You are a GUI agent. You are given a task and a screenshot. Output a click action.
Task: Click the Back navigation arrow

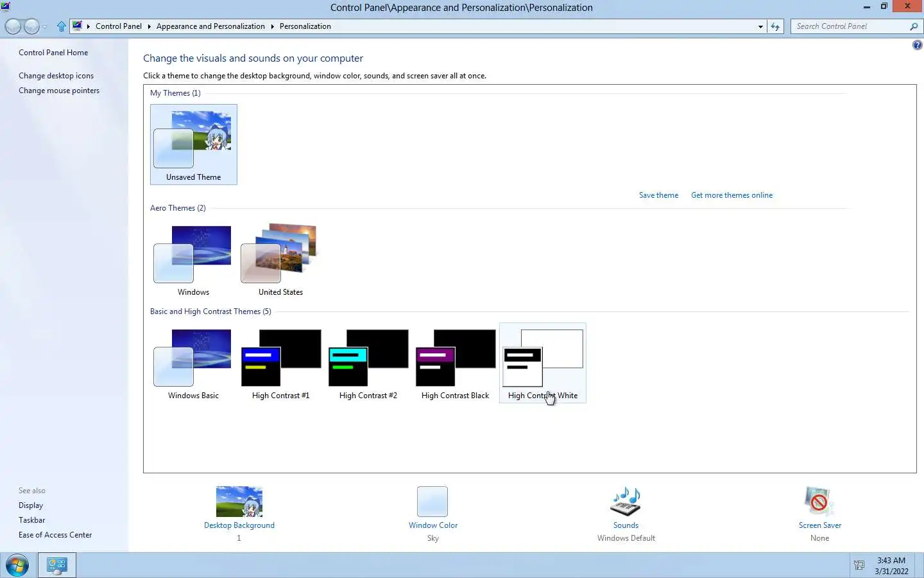point(13,26)
